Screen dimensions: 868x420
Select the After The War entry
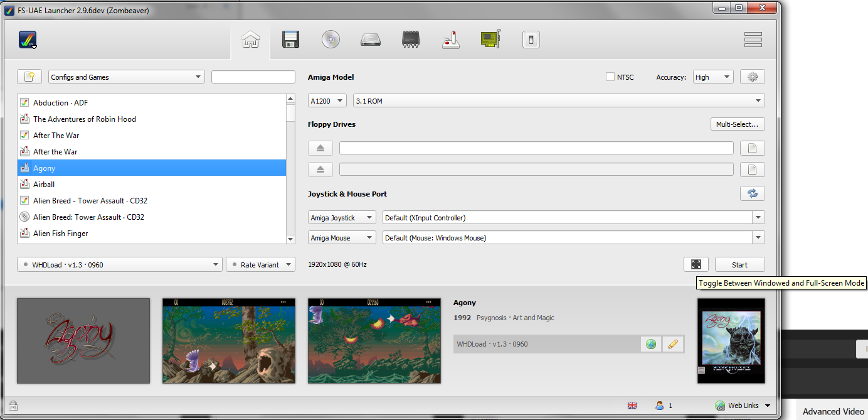[x=152, y=135]
